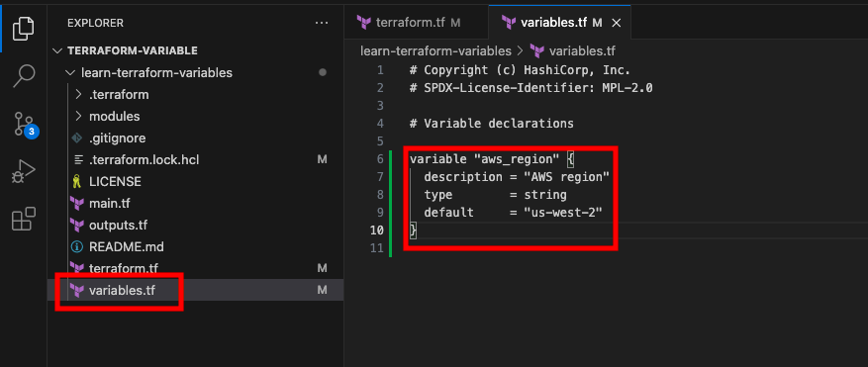Open the Extensions view icon
Viewport: 868px width, 367px height.
pos(23,220)
